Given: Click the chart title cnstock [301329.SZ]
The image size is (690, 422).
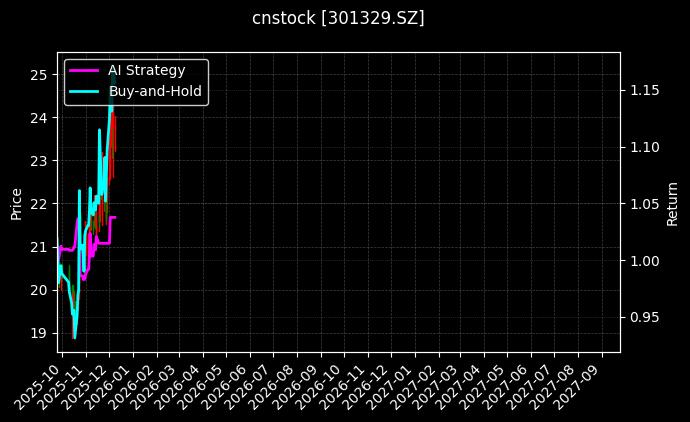Looking at the screenshot, I should point(338,18).
